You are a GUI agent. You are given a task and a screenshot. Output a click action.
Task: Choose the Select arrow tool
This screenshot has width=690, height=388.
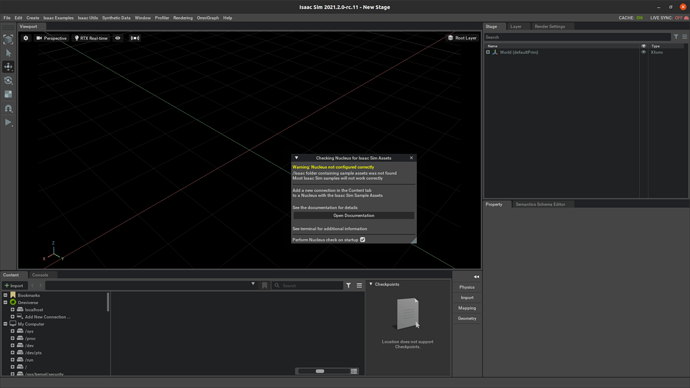click(8, 53)
